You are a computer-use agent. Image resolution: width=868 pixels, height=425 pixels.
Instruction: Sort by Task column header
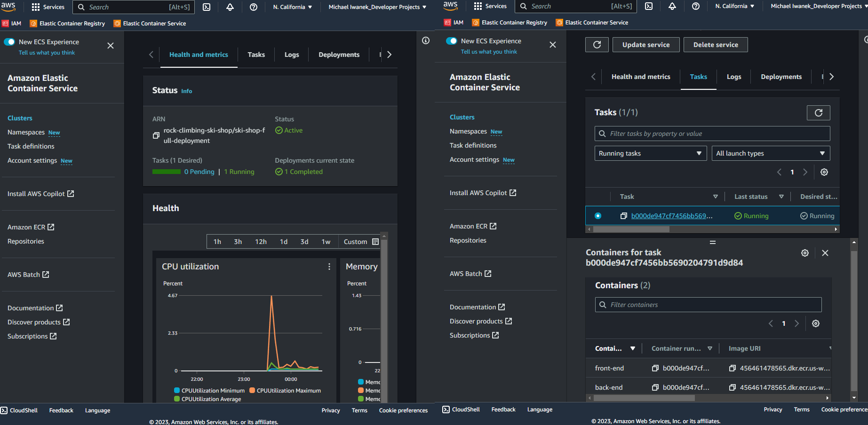click(716, 197)
